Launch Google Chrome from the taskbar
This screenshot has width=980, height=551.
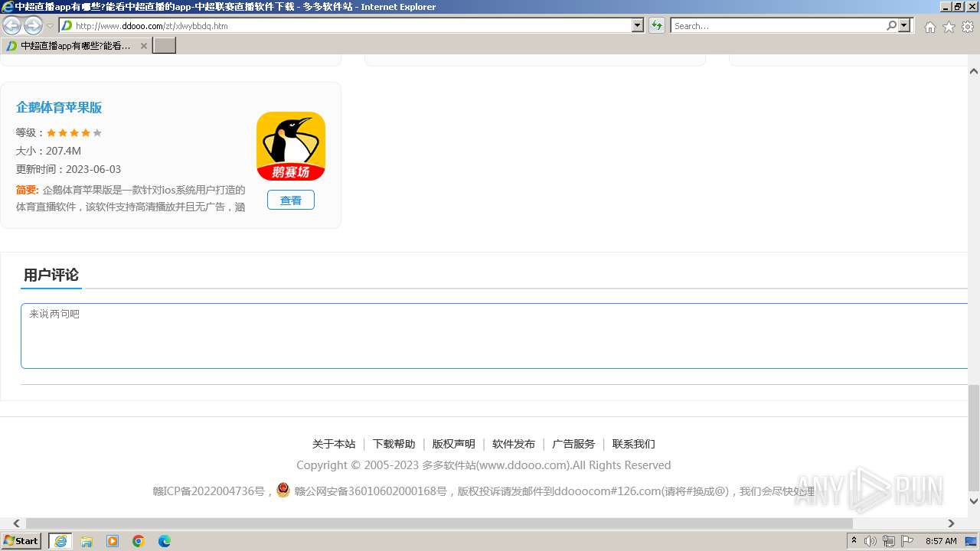tap(139, 541)
